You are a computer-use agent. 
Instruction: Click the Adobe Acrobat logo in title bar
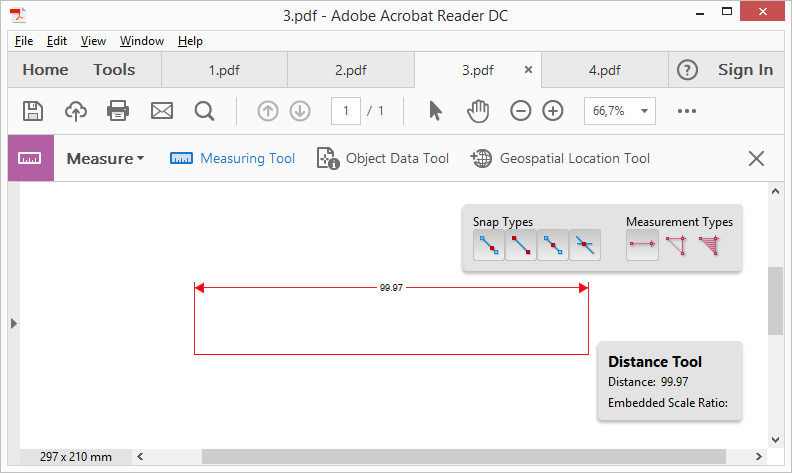pyautogui.click(x=18, y=16)
